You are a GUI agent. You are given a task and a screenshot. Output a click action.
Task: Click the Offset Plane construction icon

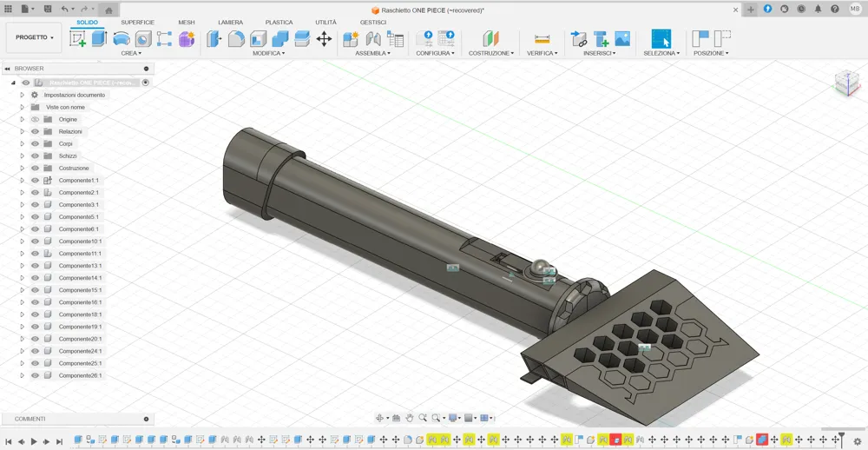click(490, 39)
